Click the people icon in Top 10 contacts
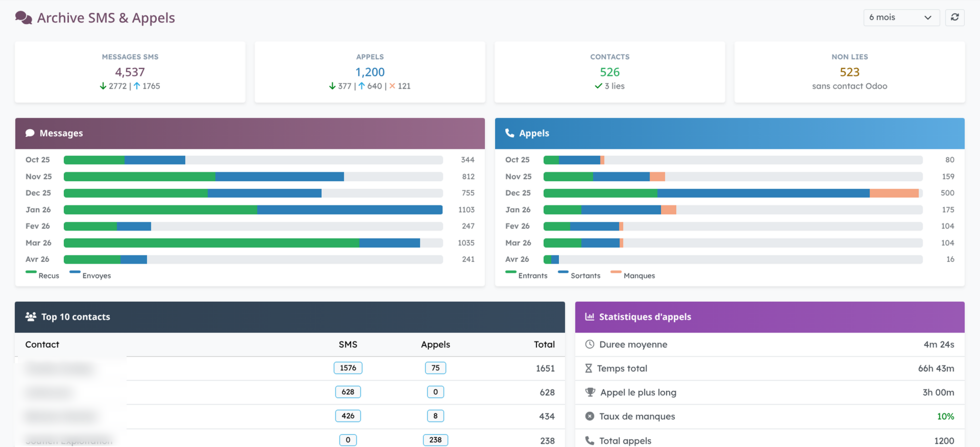This screenshot has height=447, width=980. pyautogui.click(x=31, y=317)
